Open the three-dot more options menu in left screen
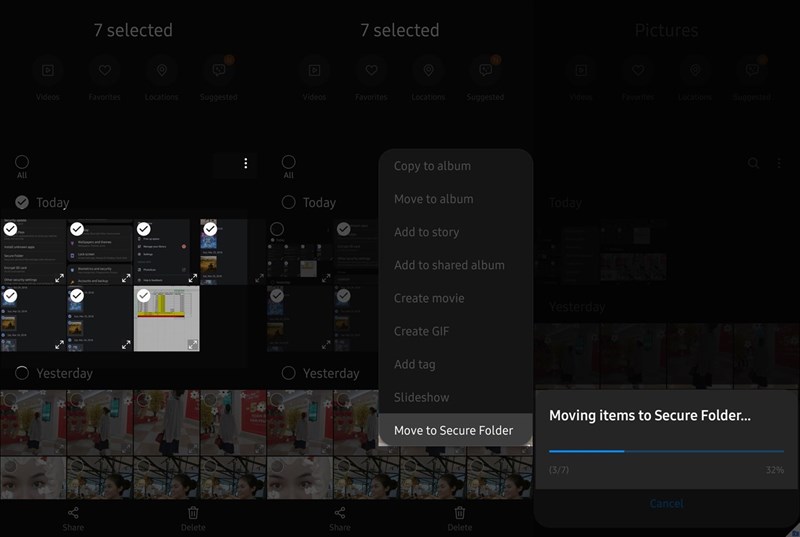This screenshot has width=800, height=537. pyautogui.click(x=246, y=164)
